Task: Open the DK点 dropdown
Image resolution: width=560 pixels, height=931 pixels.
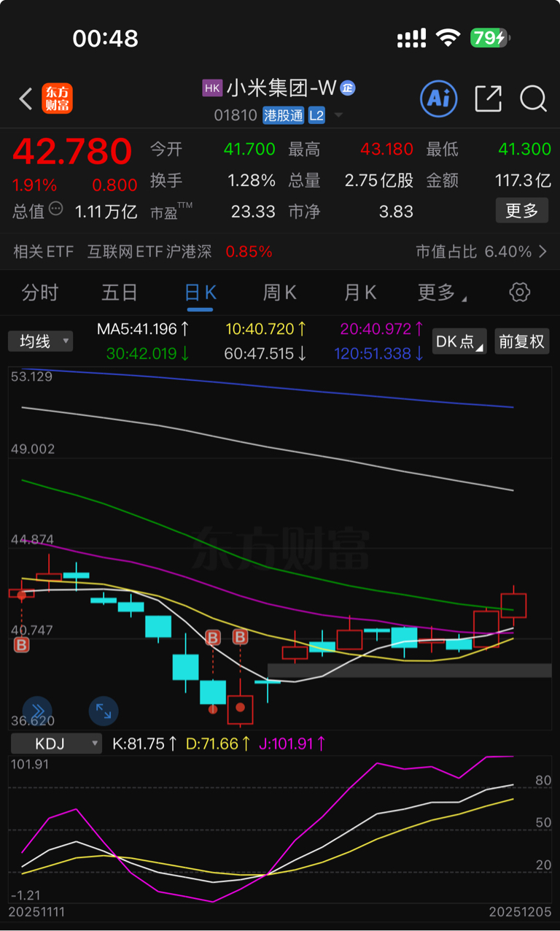Action: pos(459,341)
